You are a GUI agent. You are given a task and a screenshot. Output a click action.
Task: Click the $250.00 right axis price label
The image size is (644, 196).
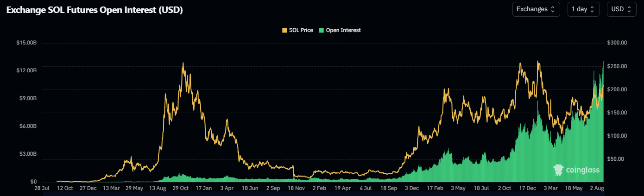click(x=617, y=66)
